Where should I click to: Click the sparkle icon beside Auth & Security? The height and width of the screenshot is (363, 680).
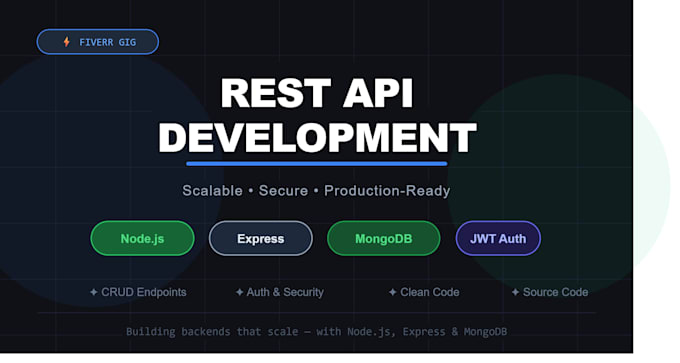pyautogui.click(x=239, y=292)
